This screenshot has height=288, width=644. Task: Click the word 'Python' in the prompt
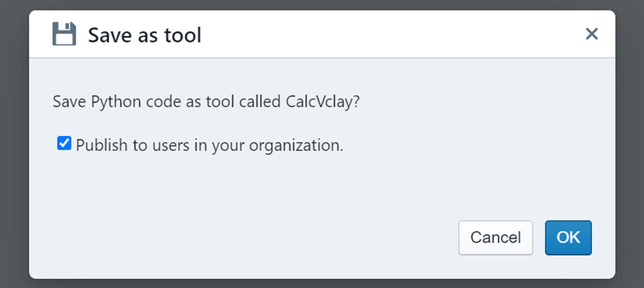[116, 101]
